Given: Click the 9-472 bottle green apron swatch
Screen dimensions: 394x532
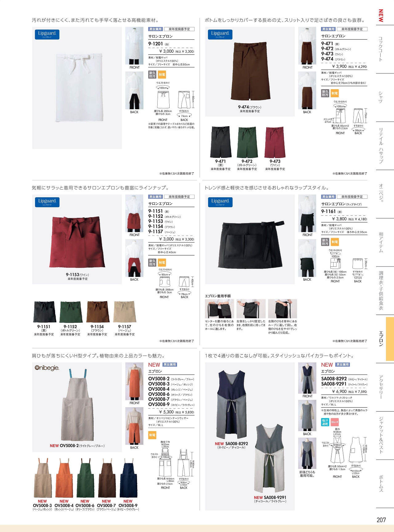Looking at the screenshot, I should pos(247,142).
